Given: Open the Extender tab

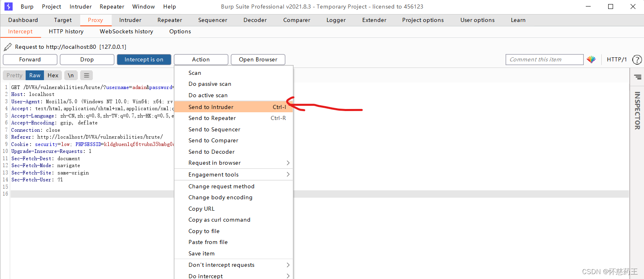Looking at the screenshot, I should (x=374, y=20).
